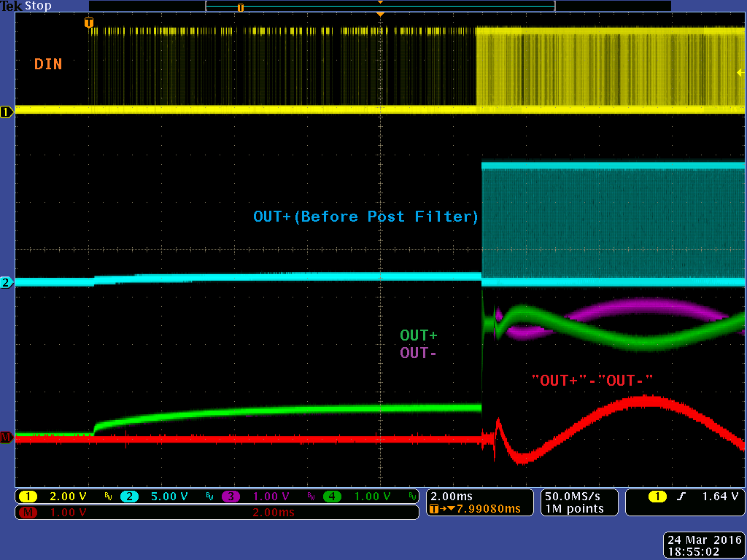Click the 1.64 V trigger level readout
The image size is (747, 560).
tap(720, 496)
